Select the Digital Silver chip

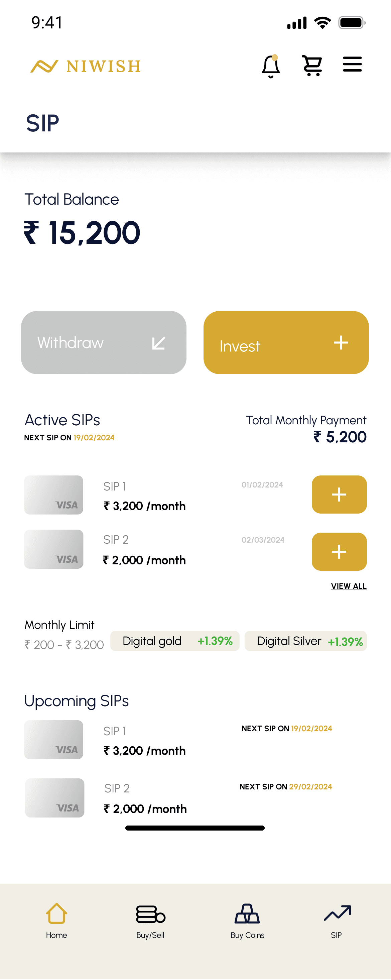[x=306, y=641]
